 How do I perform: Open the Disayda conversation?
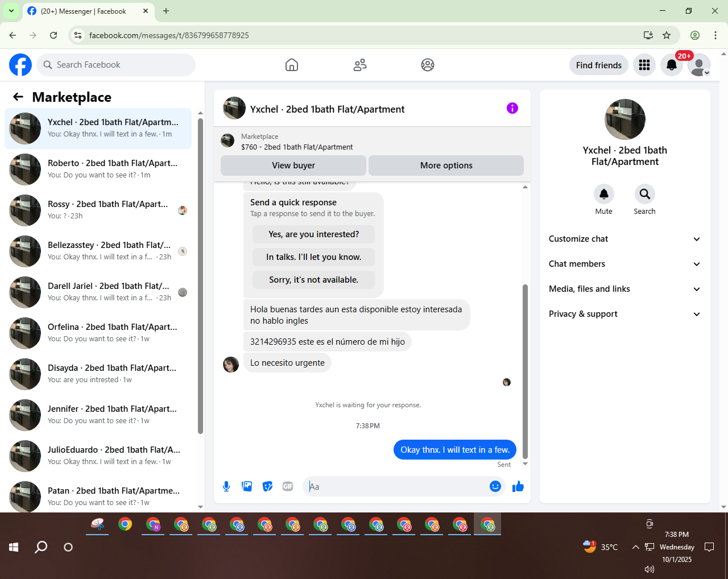pyautogui.click(x=98, y=374)
